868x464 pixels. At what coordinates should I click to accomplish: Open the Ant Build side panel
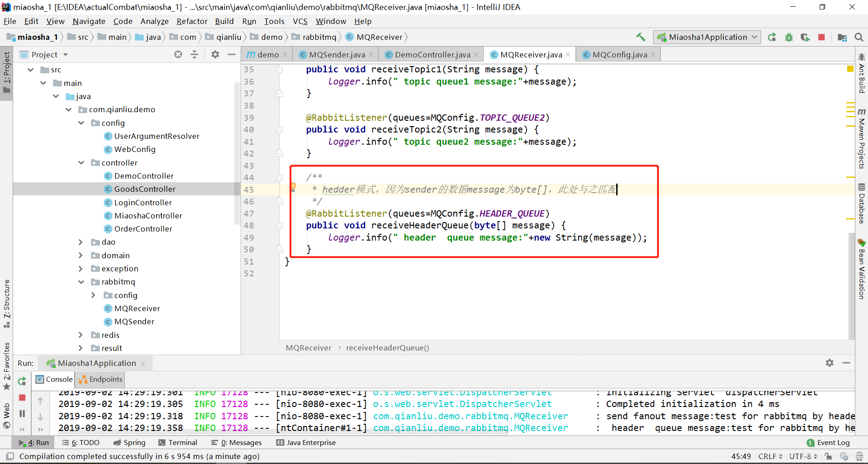(861, 73)
